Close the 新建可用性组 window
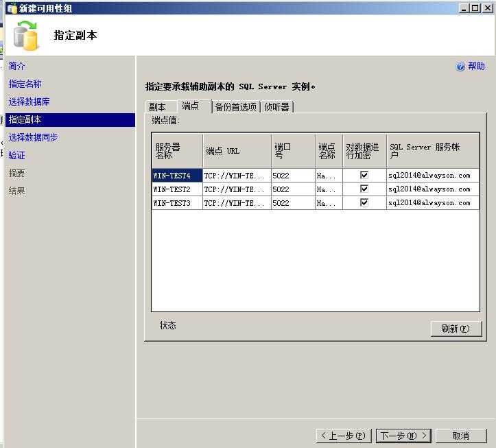496x448 pixels. click(x=488, y=8)
